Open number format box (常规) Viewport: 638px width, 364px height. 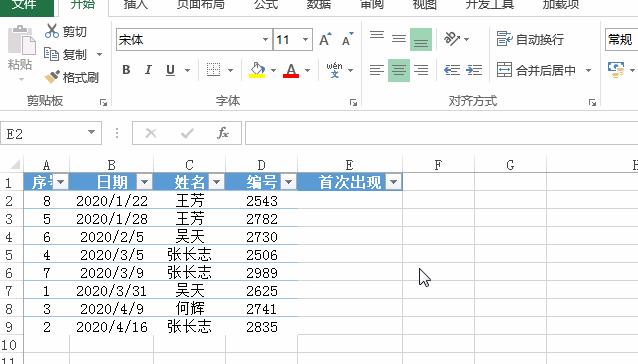(x=621, y=39)
